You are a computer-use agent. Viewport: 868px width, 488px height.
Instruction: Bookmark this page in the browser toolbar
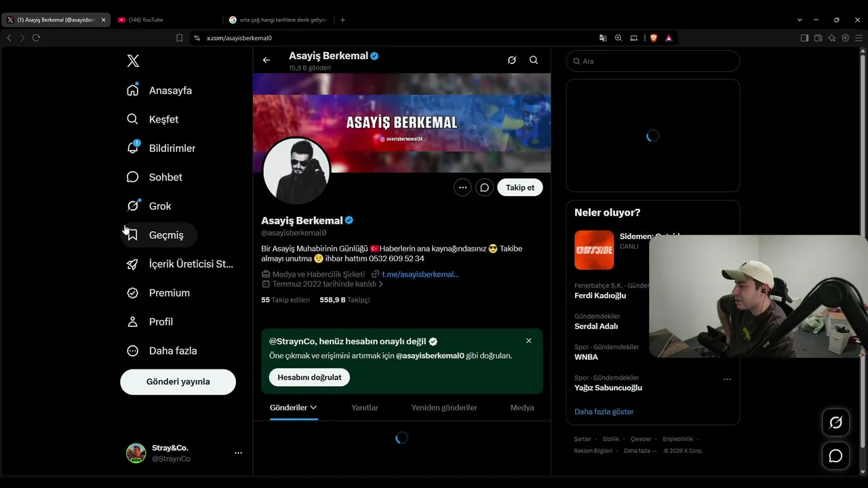tap(179, 38)
